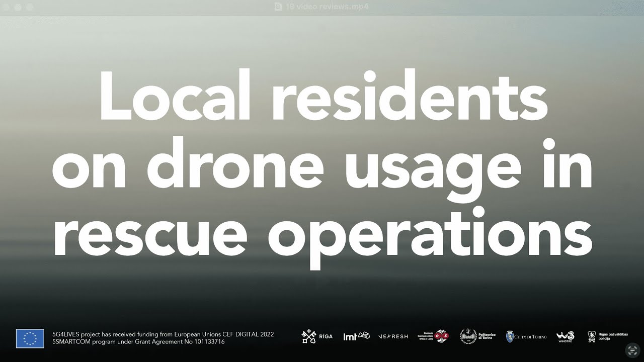Click the video file document icon in title bar
The width and height of the screenshot is (644, 362).
(x=278, y=7)
